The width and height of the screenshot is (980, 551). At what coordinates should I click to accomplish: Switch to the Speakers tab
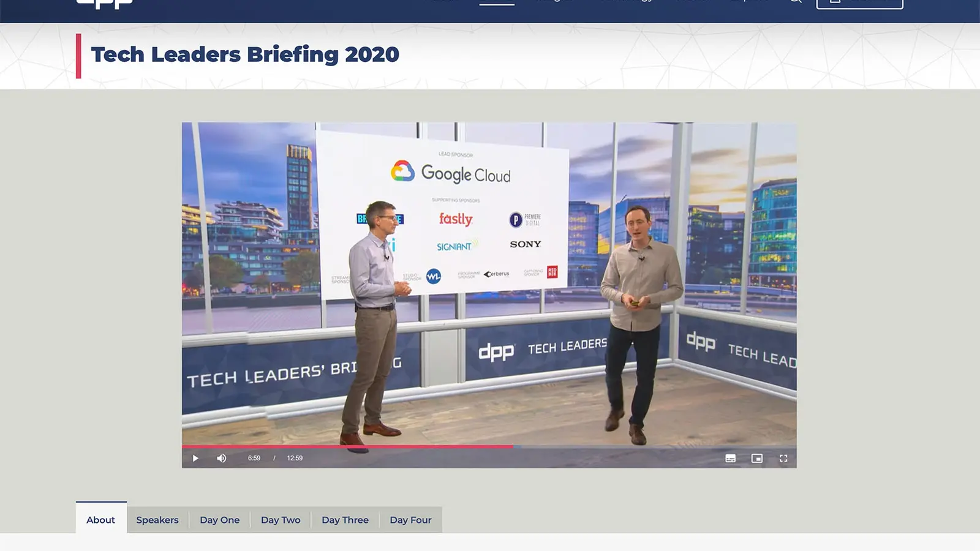157,520
